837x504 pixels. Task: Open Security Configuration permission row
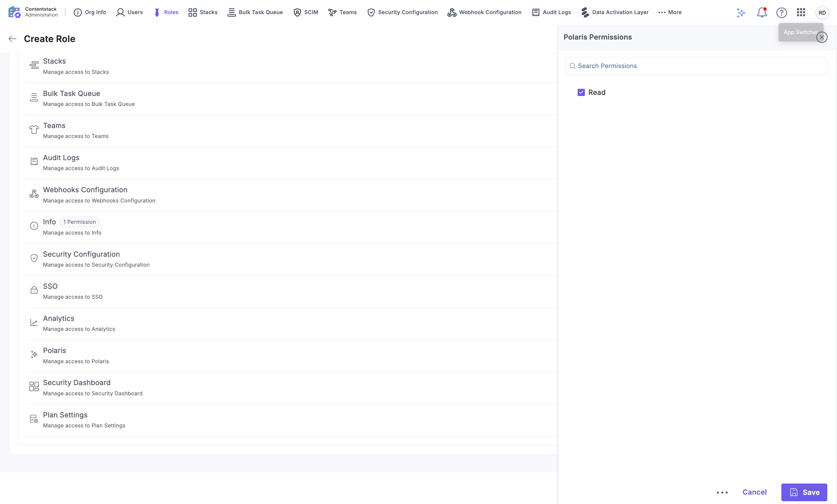coord(291,260)
